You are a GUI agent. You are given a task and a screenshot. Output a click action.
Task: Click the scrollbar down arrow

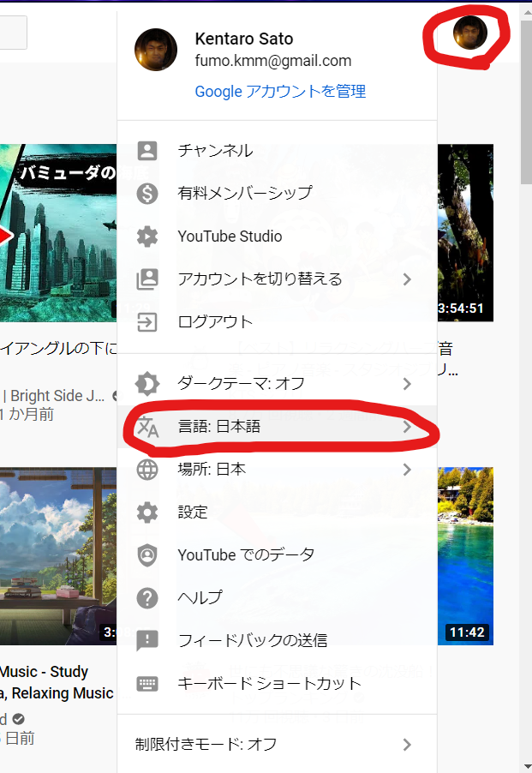pyautogui.click(x=526, y=767)
